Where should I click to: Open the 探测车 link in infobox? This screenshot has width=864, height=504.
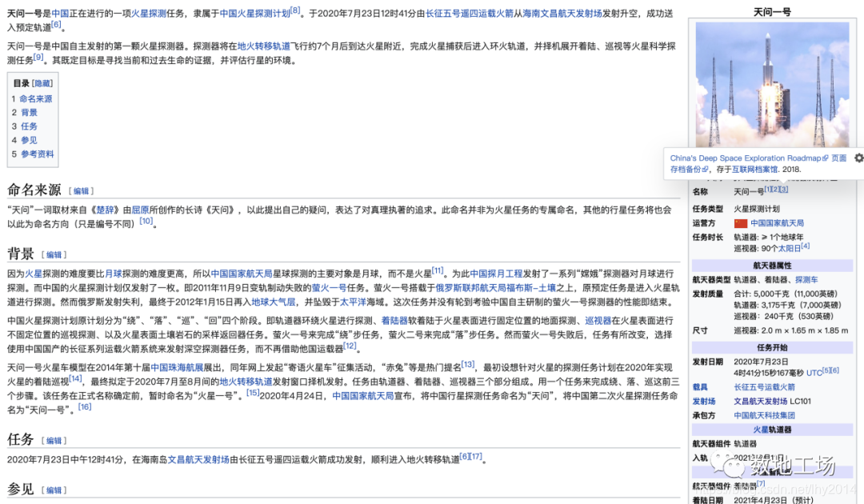[806, 280]
